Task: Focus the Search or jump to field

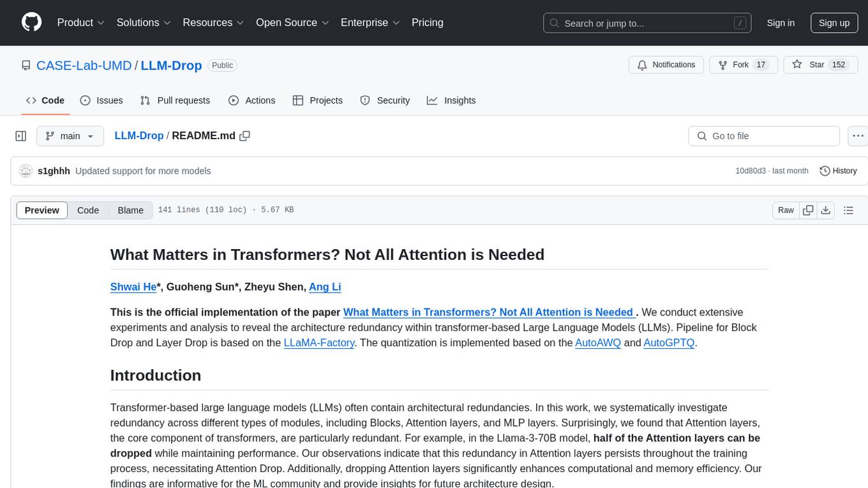Action: pos(648,23)
